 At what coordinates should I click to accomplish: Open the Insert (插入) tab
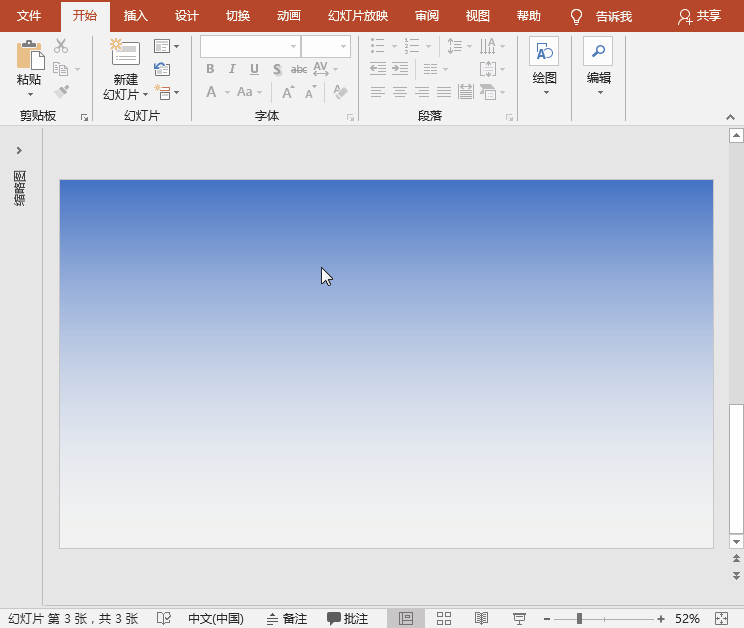(135, 16)
